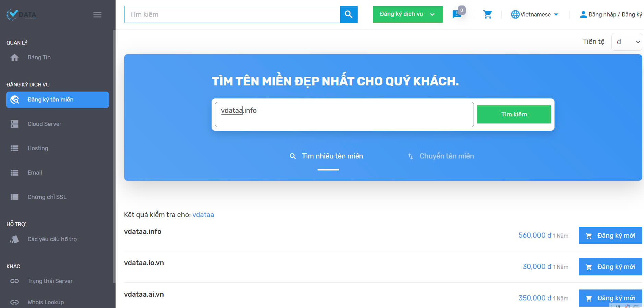
Task: Select Đăng ký tên miền menu item
Action: tap(58, 100)
